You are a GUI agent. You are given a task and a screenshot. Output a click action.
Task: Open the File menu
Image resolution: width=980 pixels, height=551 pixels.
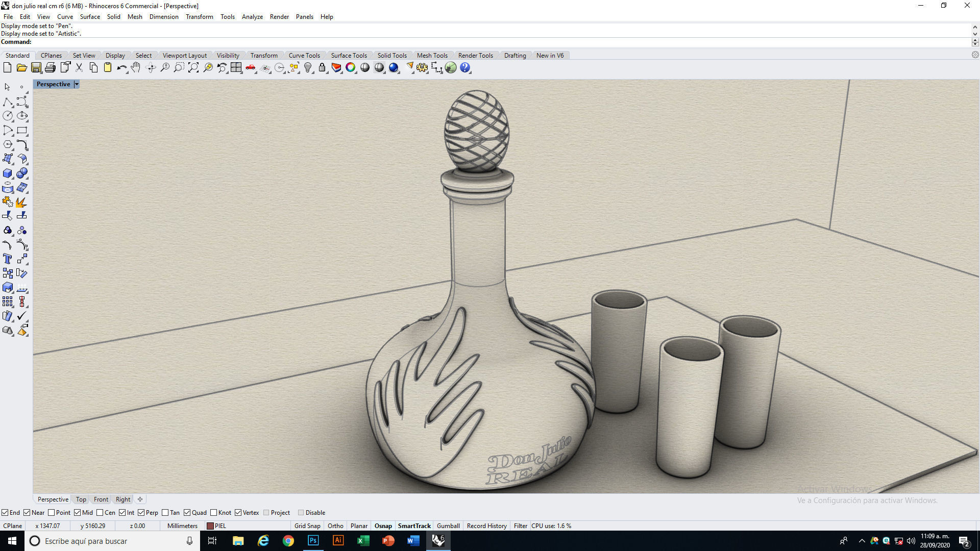8,17
